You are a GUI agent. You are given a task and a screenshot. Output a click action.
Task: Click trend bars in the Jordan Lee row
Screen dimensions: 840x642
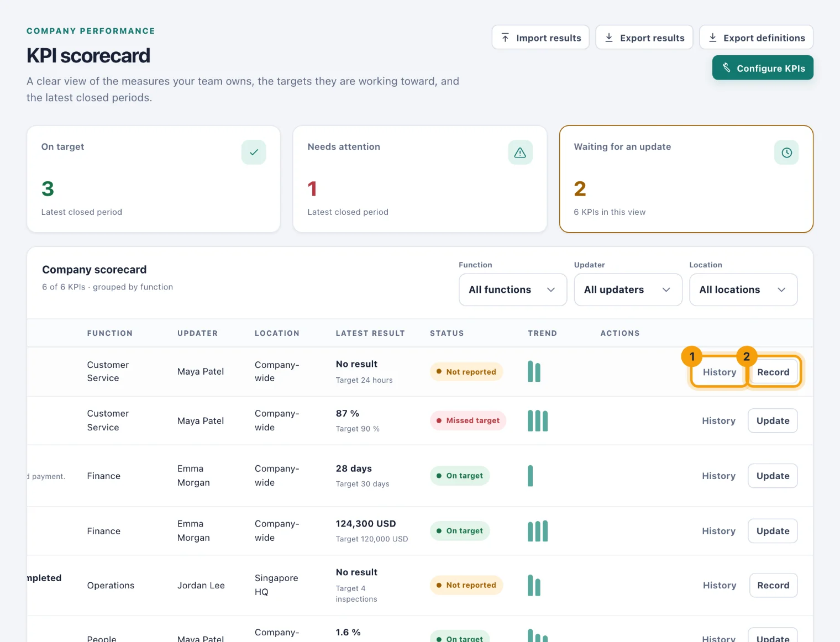[x=534, y=585]
